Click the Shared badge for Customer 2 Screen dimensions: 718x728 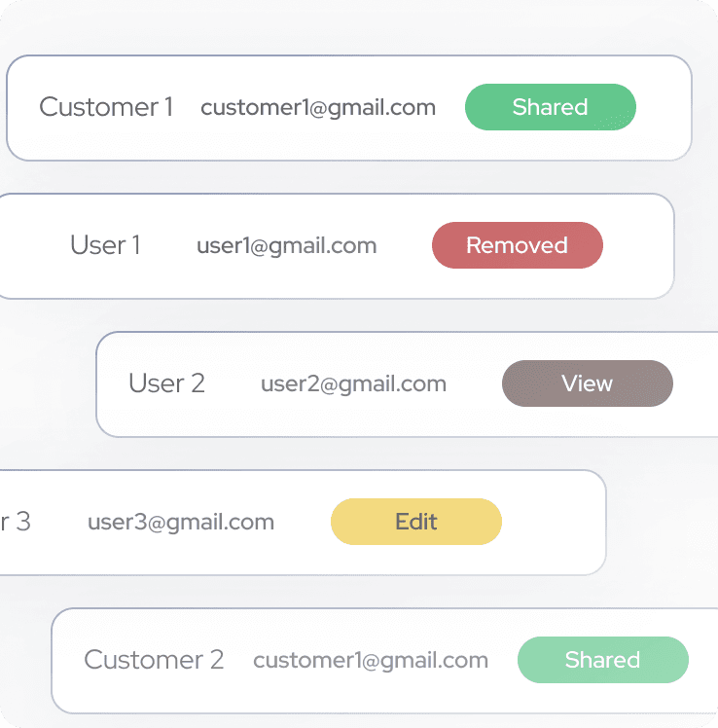pos(602,660)
